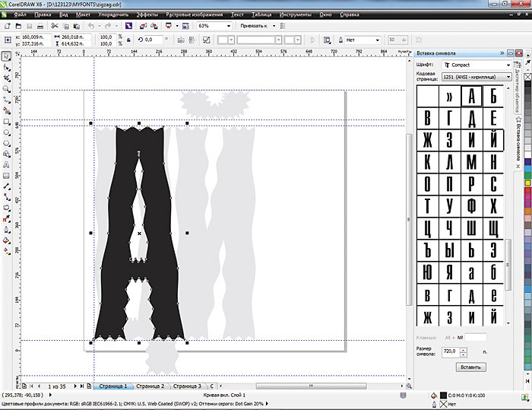The height and width of the screenshot is (410, 532).
Task: Open the Упорядочить menu
Action: point(113,14)
